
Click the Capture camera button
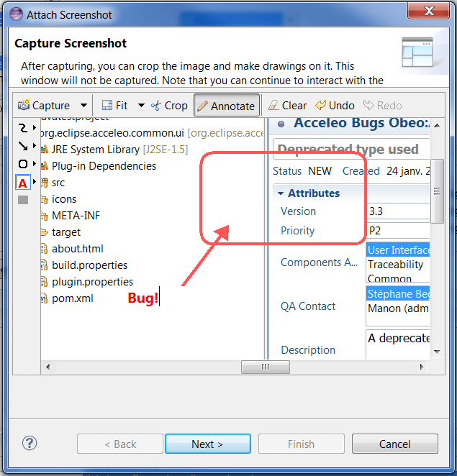[x=45, y=106]
